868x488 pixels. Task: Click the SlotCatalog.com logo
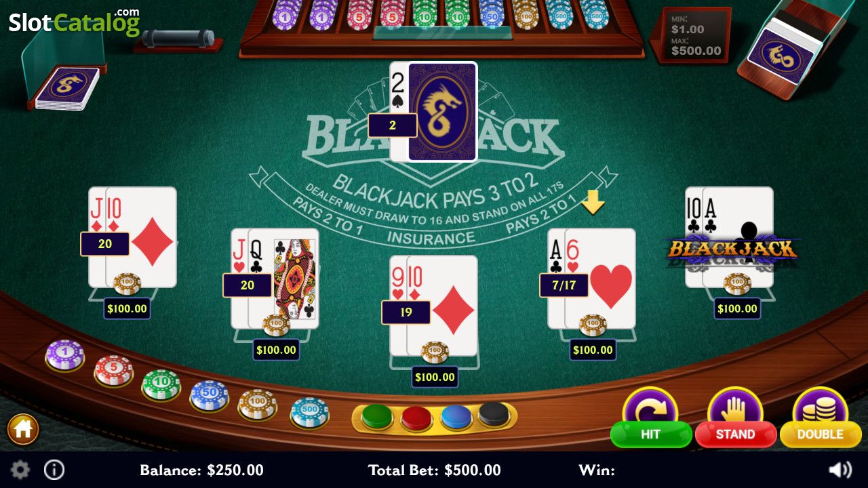coord(74,22)
